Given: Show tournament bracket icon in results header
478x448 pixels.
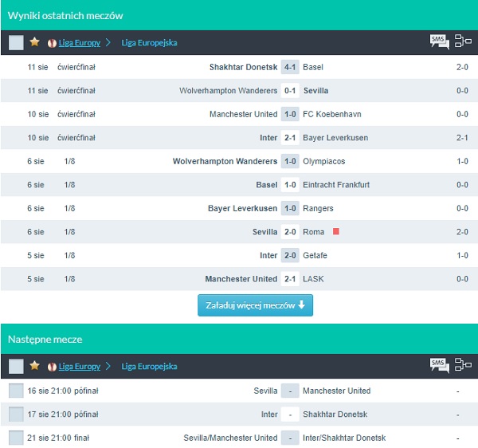Looking at the screenshot, I should 463,41.
